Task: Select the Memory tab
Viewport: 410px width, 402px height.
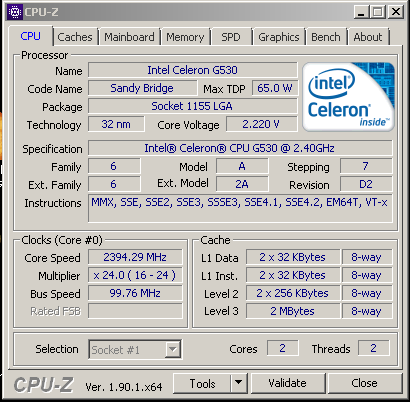Action: (185, 37)
